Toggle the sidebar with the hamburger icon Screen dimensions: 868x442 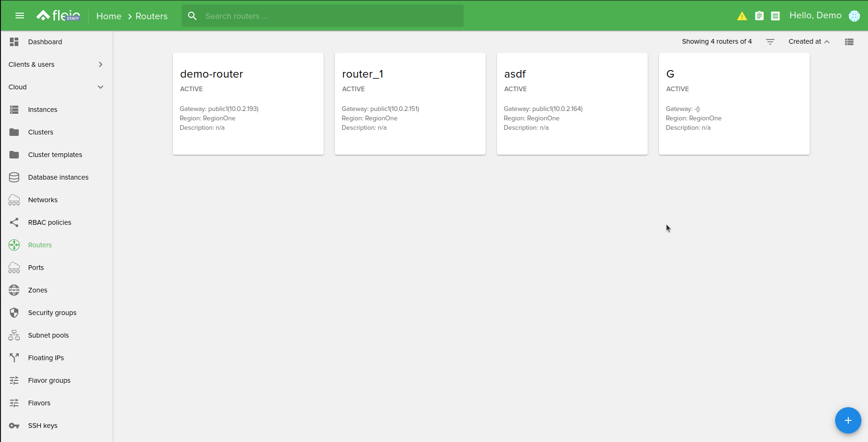pyautogui.click(x=19, y=15)
